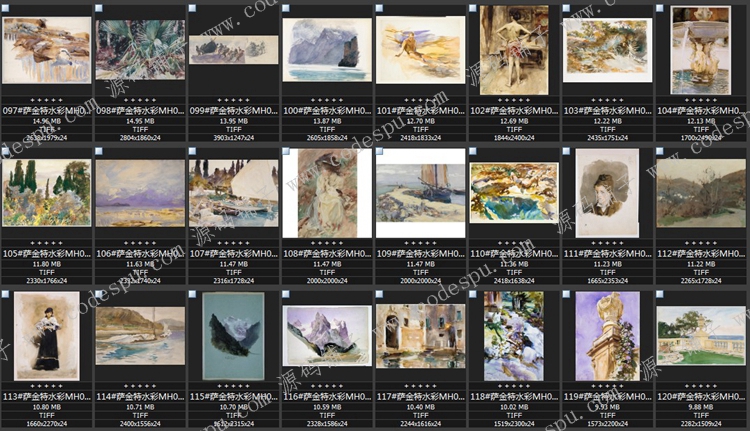Open the turquoise pool rocks thumbnail 110
Viewport: 750px width, 431px height.
click(514, 193)
